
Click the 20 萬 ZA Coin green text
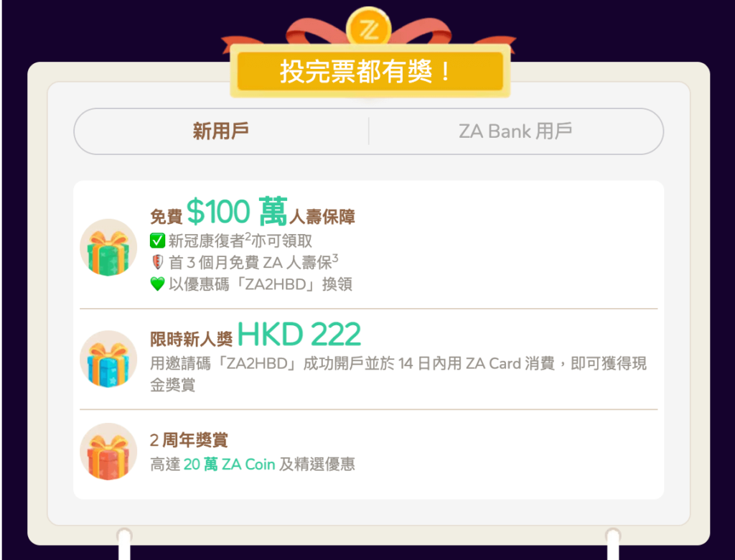[x=229, y=465]
